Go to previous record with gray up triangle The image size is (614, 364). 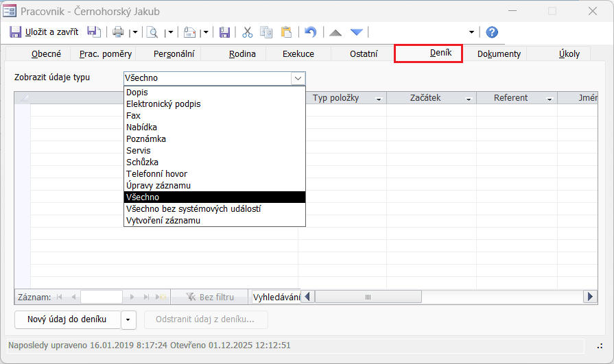click(335, 32)
